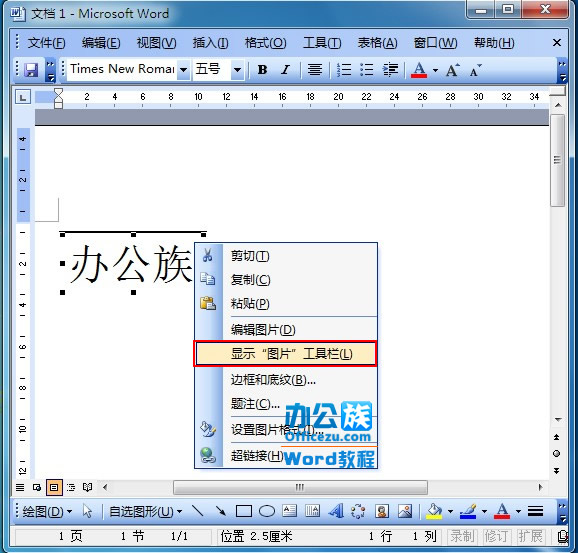Apply centered text alignment

pos(315,69)
